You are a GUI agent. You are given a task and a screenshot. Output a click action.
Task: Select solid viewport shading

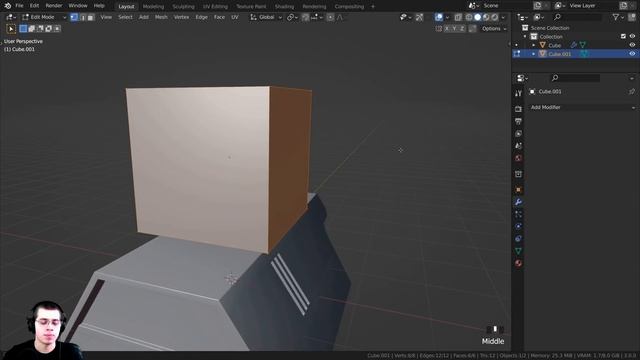(x=478, y=17)
